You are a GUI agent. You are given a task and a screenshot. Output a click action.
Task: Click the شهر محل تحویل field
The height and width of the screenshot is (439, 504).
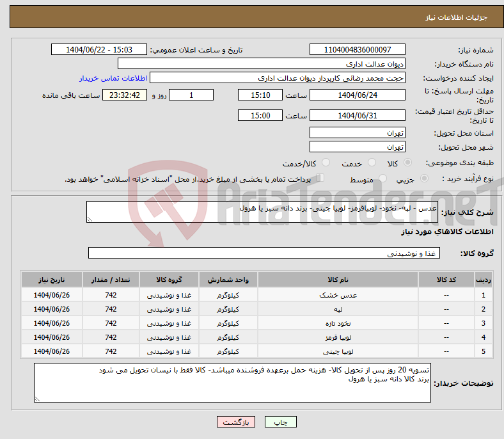(357, 147)
